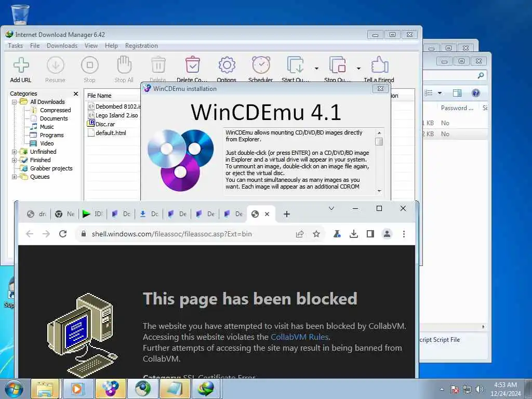This screenshot has width=532, height=399.
Task: Click the Windows Start button
Action: (x=14, y=389)
